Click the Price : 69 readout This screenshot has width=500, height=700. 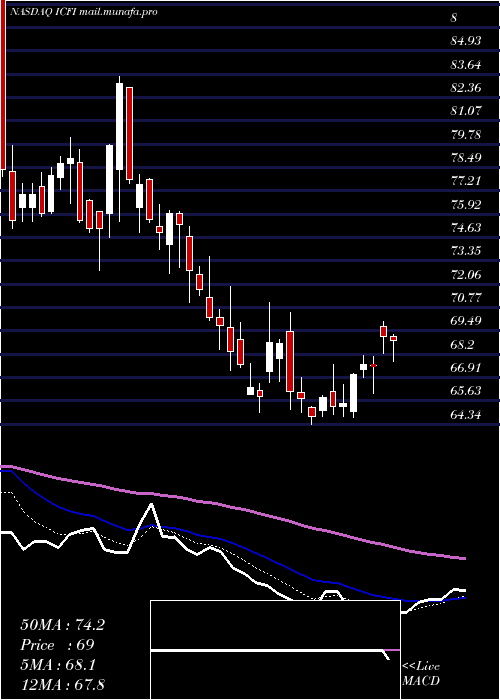click(x=57, y=645)
